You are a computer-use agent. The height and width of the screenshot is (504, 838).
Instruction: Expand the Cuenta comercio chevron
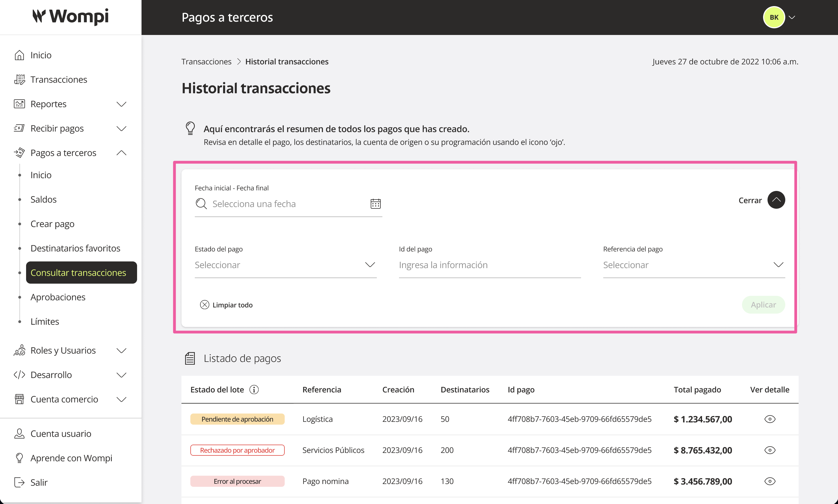pyautogui.click(x=122, y=399)
